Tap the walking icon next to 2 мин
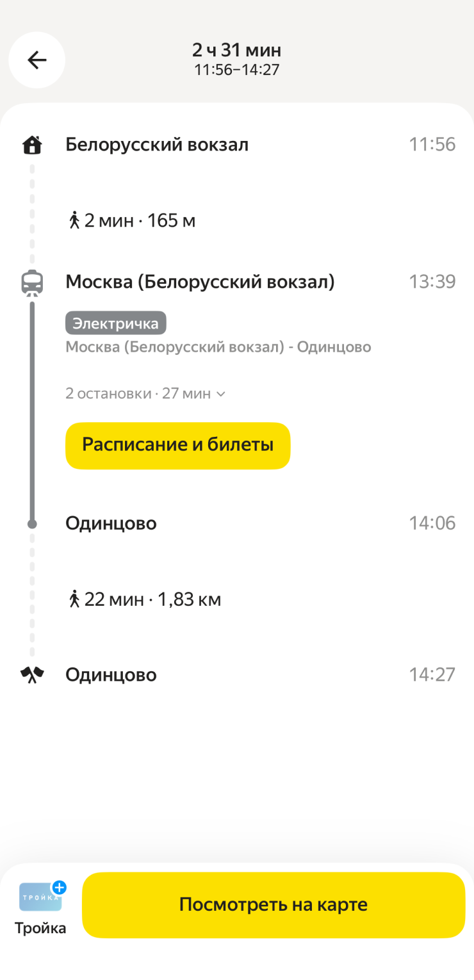The image size is (474, 980). click(x=74, y=221)
